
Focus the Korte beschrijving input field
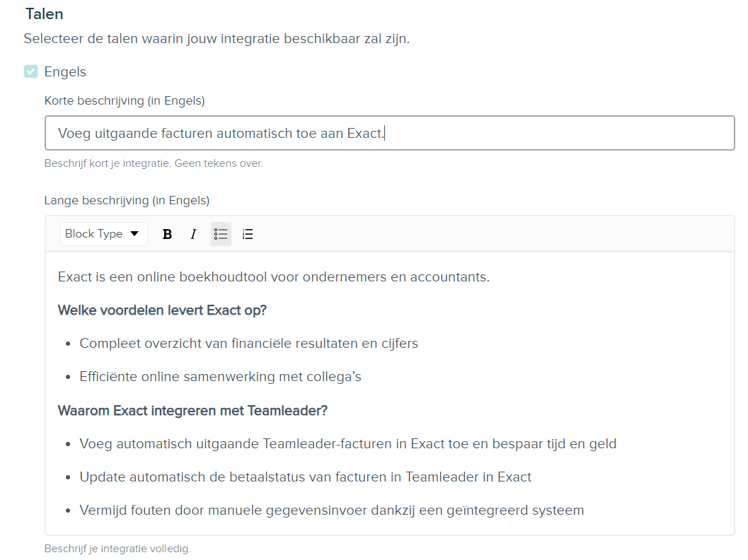(390, 133)
